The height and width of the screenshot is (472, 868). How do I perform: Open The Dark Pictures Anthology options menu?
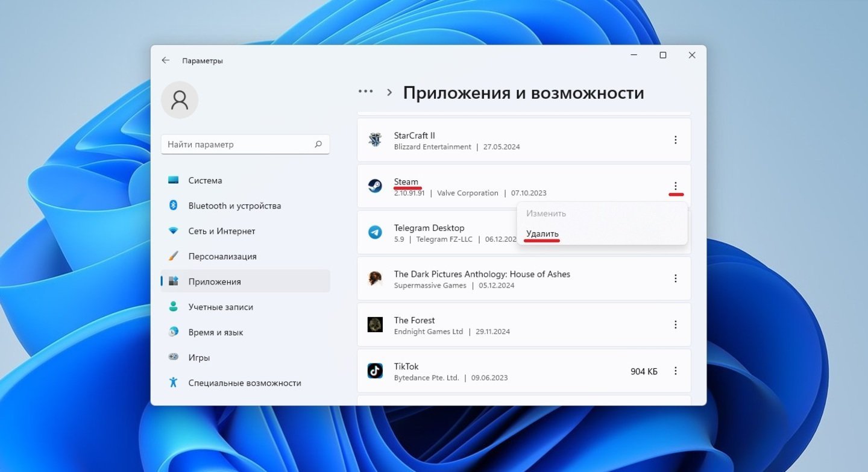point(676,278)
